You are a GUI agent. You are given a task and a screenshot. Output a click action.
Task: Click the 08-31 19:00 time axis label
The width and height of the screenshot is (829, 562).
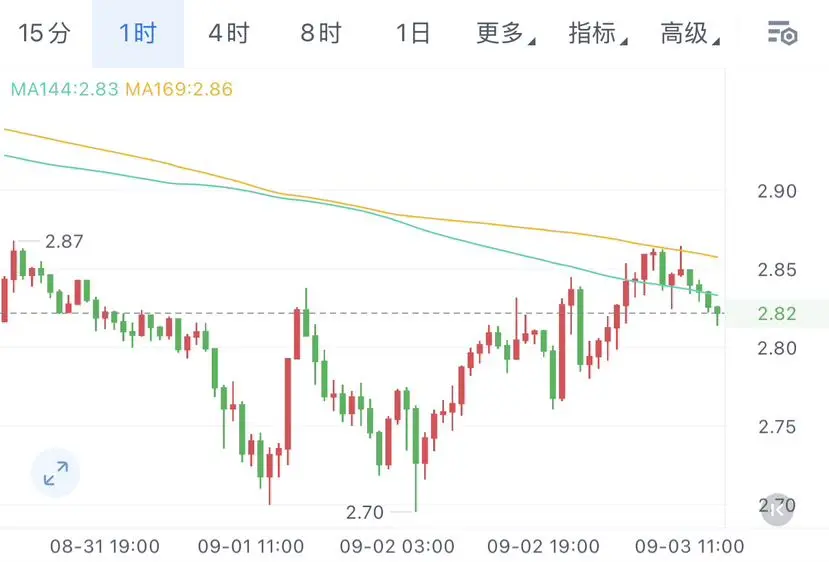pyautogui.click(x=105, y=546)
